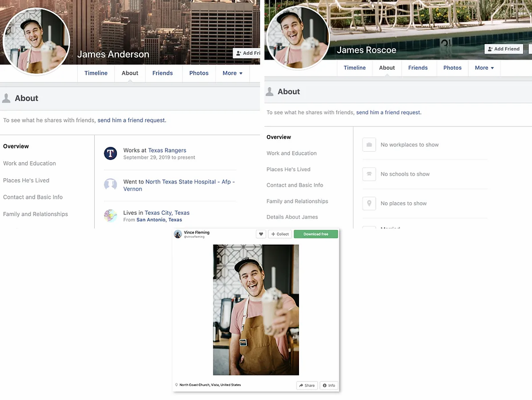Open James Roscoe's profile picture
Image resolution: width=532 pixels, height=400 pixels.
(x=298, y=37)
